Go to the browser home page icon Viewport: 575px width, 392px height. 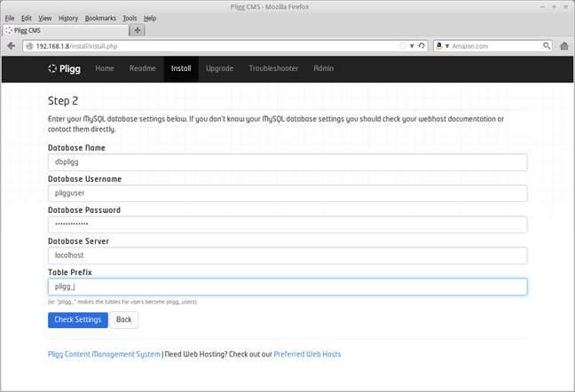564,46
